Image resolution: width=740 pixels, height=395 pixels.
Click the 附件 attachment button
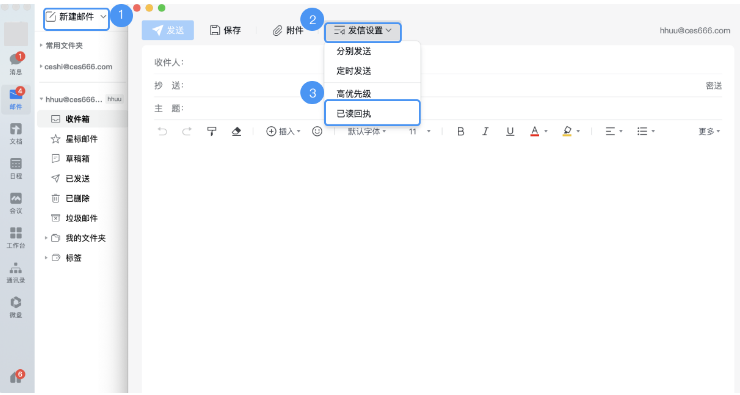click(x=288, y=30)
